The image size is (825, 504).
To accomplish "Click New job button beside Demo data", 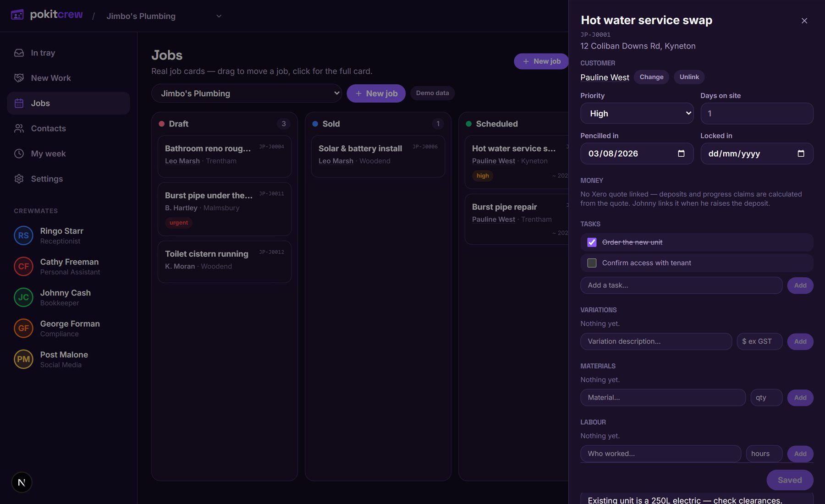I will [x=376, y=93].
